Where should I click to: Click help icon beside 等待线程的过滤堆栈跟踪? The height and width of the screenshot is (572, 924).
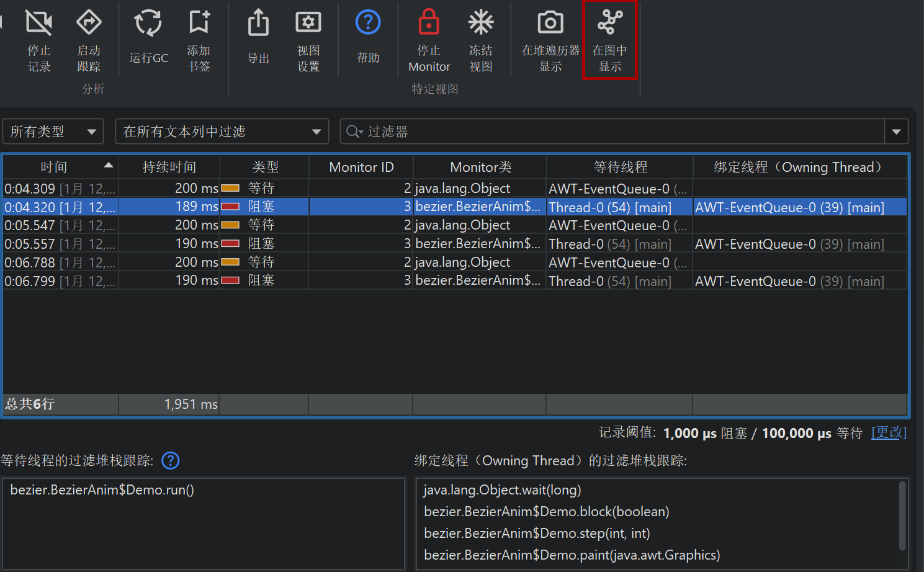(x=170, y=460)
